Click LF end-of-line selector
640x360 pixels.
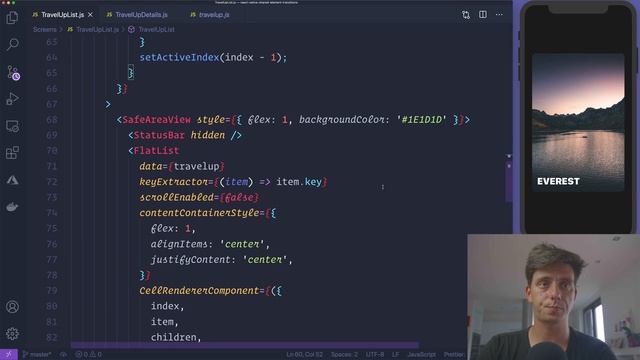pos(395,354)
